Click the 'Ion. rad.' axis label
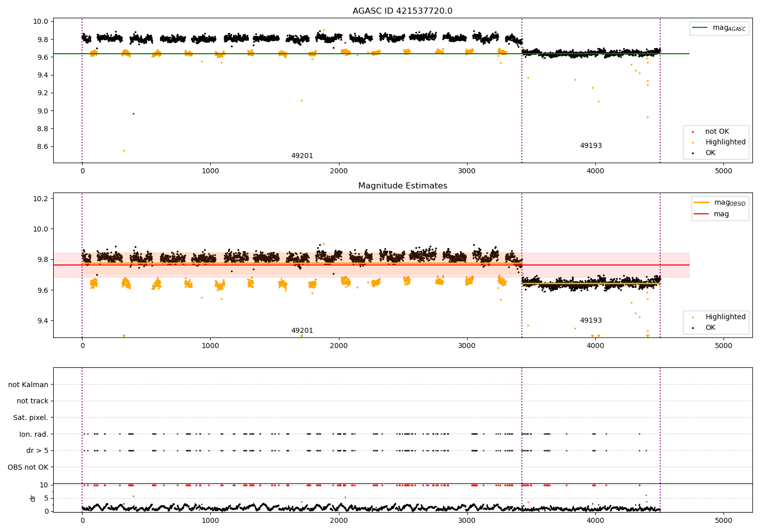Screen dimensions: 760x532 coord(33,434)
